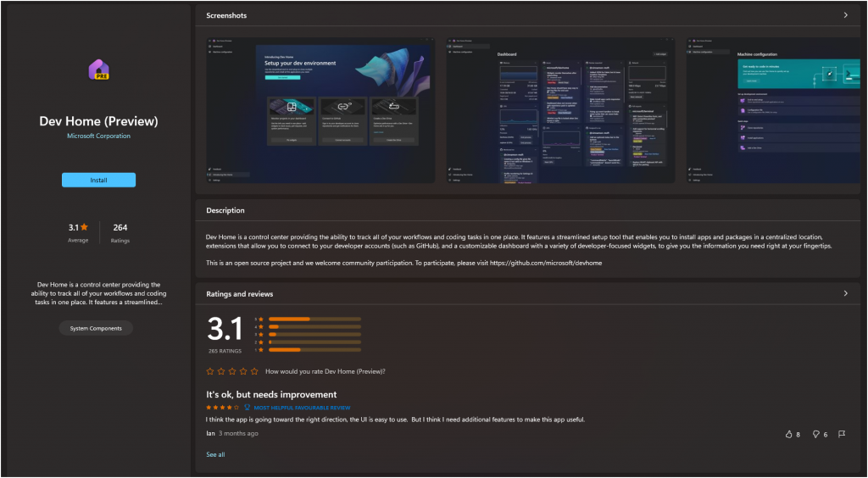Expand the Screenshots section chevron
Viewport: 868px width, 478px height.
coord(845,15)
